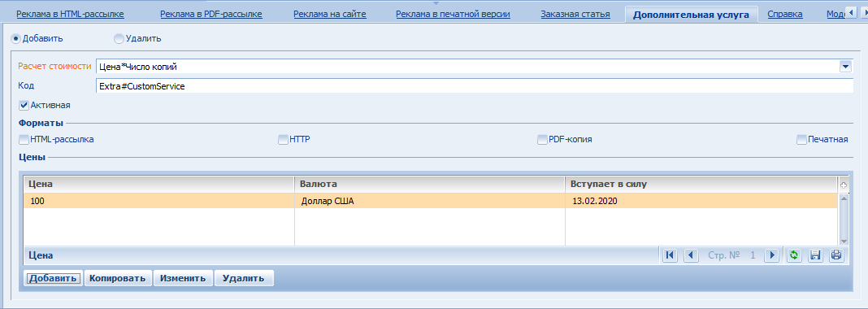The height and width of the screenshot is (309, 868).
Task: Select the Удалить radio button
Action: point(119,39)
